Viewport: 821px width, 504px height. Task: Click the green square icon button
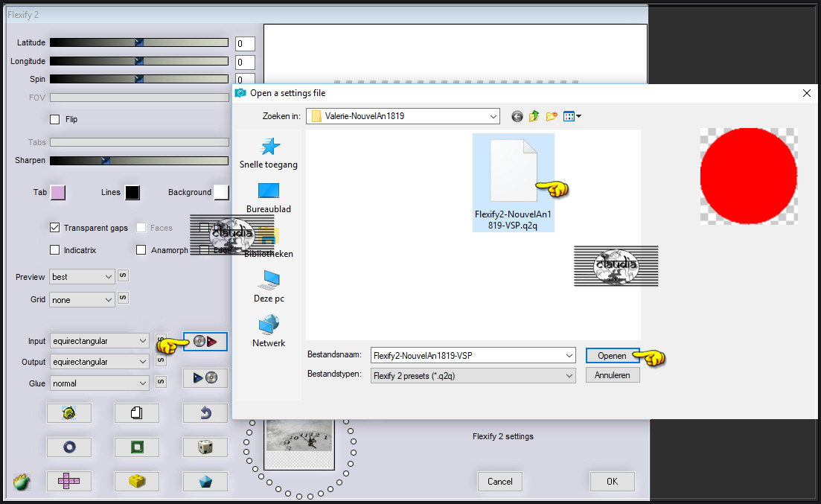(137, 447)
